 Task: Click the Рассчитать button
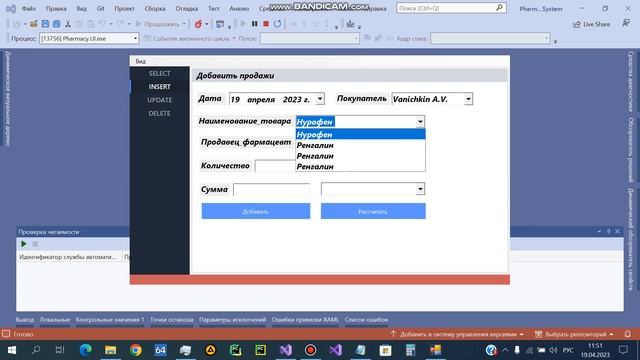click(373, 211)
